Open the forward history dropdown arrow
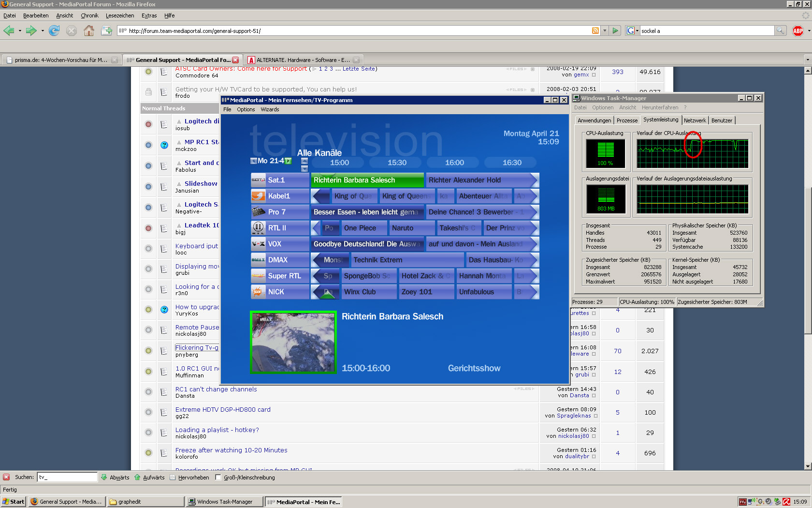Screen dimensions: 812x508 click(43, 31)
